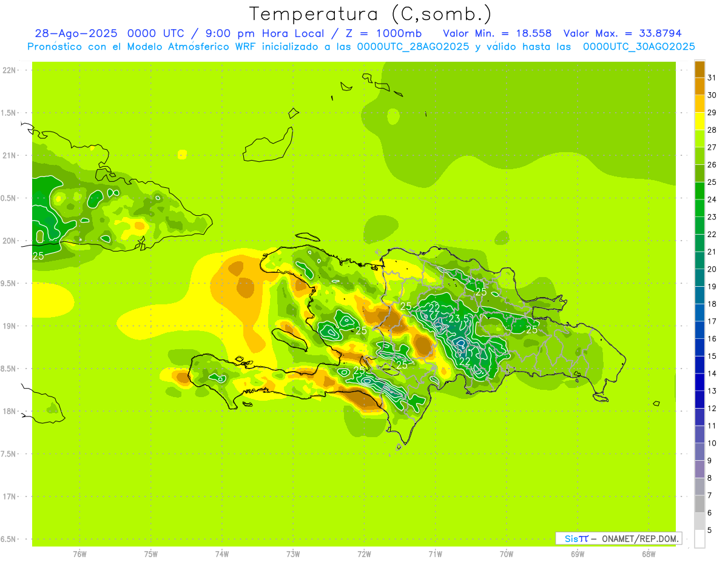Click the "70W" longitude axis label

tap(507, 554)
